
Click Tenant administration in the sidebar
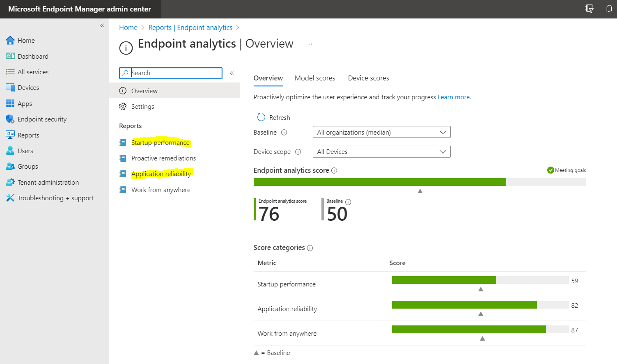point(48,182)
